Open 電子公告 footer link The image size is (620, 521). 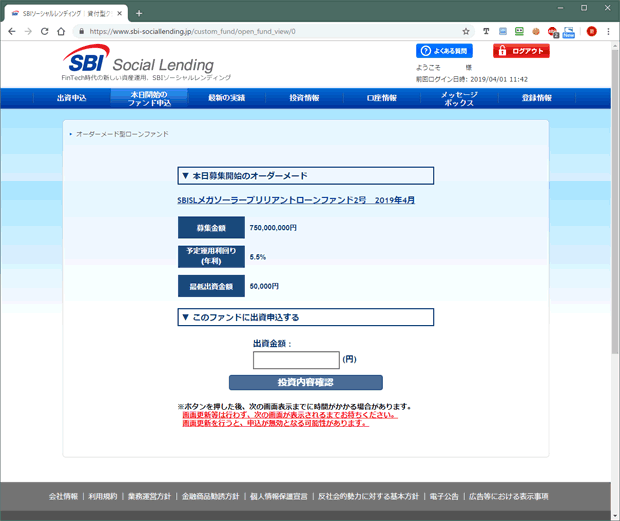pyautogui.click(x=444, y=496)
